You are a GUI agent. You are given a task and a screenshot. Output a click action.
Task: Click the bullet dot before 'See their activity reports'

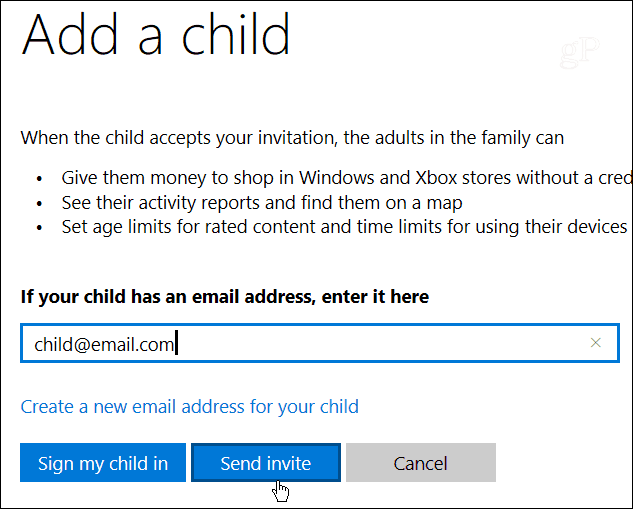click(x=39, y=203)
